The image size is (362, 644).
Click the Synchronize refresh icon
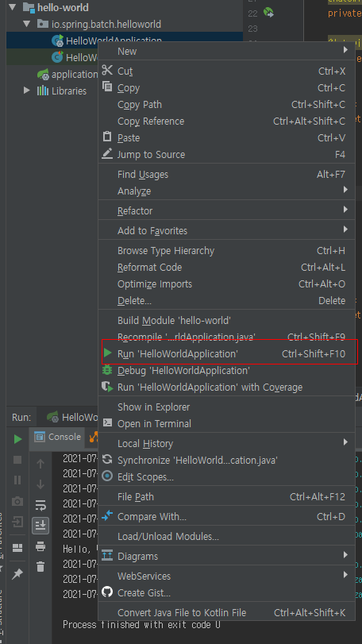coord(107,459)
